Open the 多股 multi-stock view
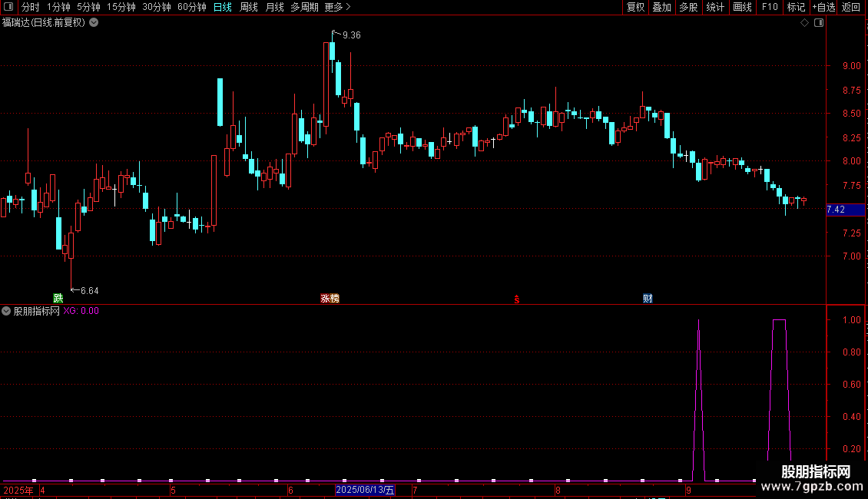The image size is (868, 499). click(x=688, y=7)
